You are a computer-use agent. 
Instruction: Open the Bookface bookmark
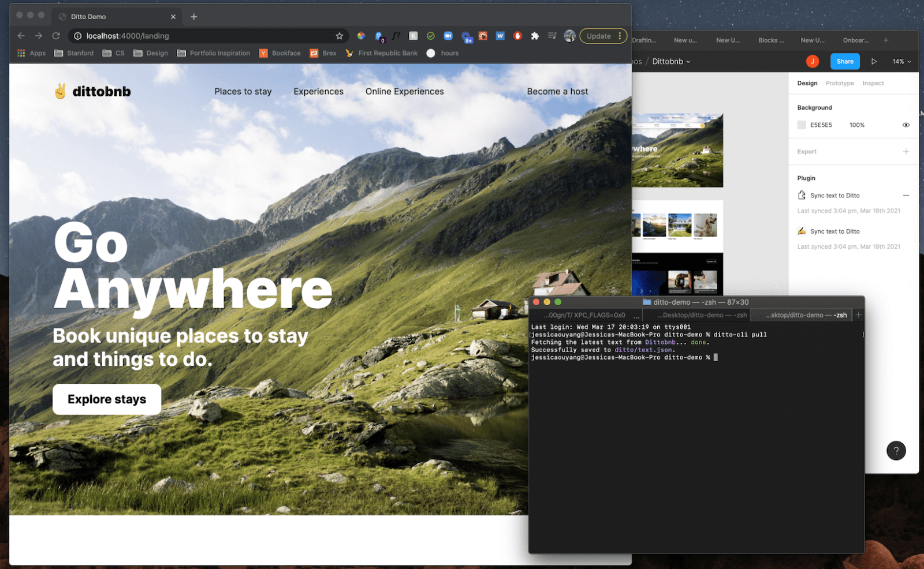[280, 53]
